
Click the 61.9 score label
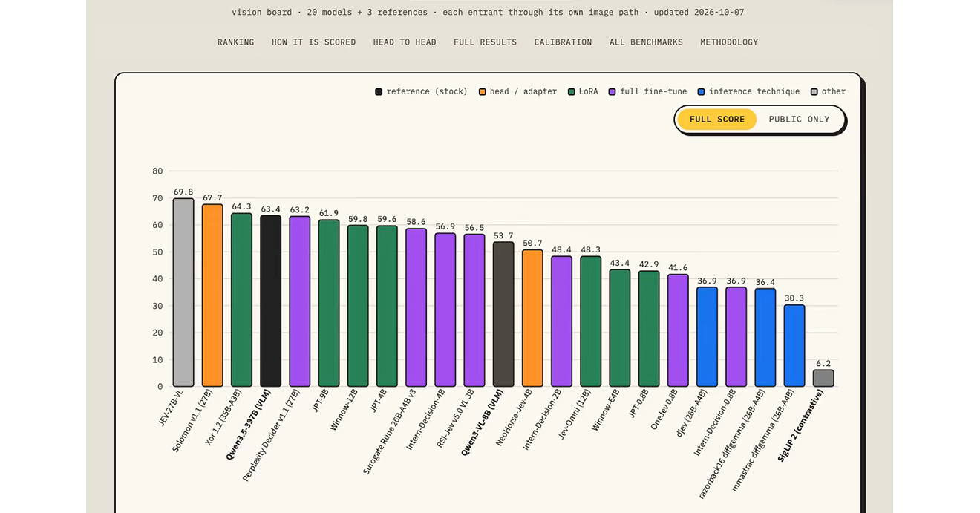click(x=329, y=213)
